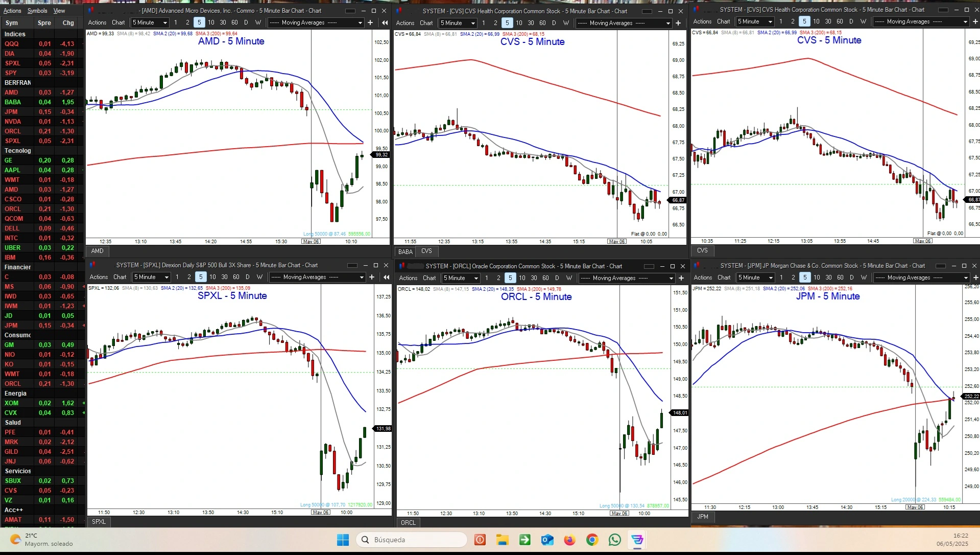This screenshot has height=555, width=980.
Task: Select 30-minute timeframe in AMD chart
Action: (x=223, y=22)
